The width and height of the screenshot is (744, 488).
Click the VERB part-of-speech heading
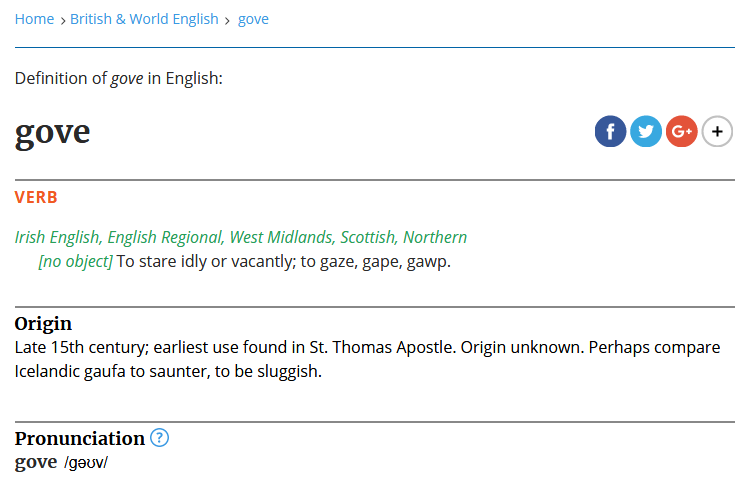click(36, 197)
